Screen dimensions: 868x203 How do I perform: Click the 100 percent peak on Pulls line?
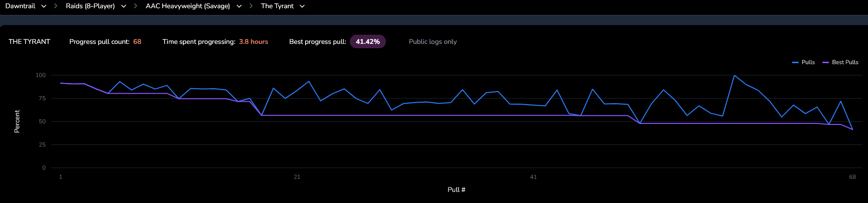coord(734,75)
